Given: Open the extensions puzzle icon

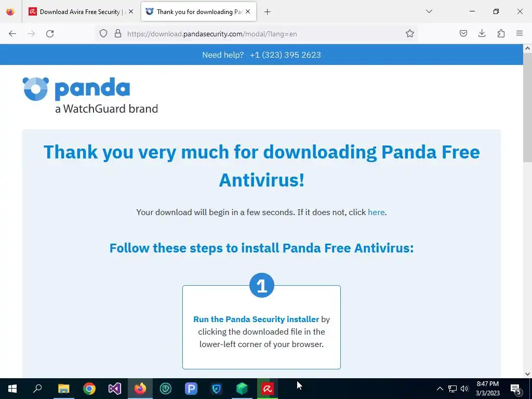Looking at the screenshot, I should (501, 33).
